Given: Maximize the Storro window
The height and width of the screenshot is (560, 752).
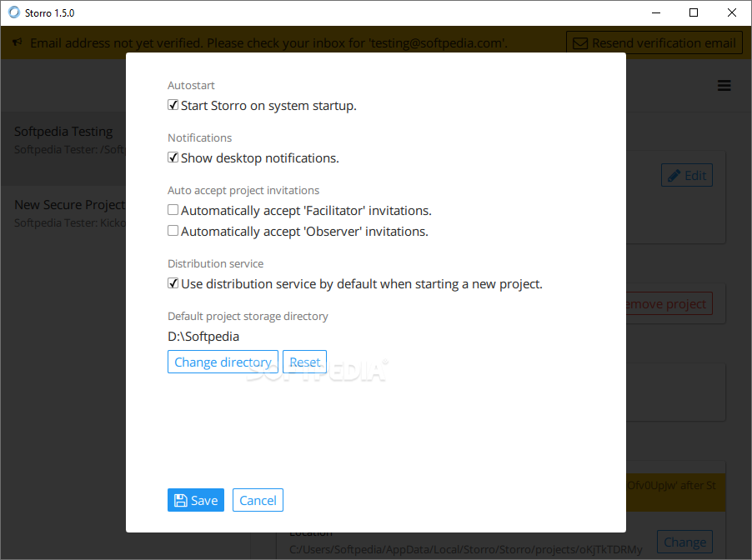Looking at the screenshot, I should click(694, 13).
